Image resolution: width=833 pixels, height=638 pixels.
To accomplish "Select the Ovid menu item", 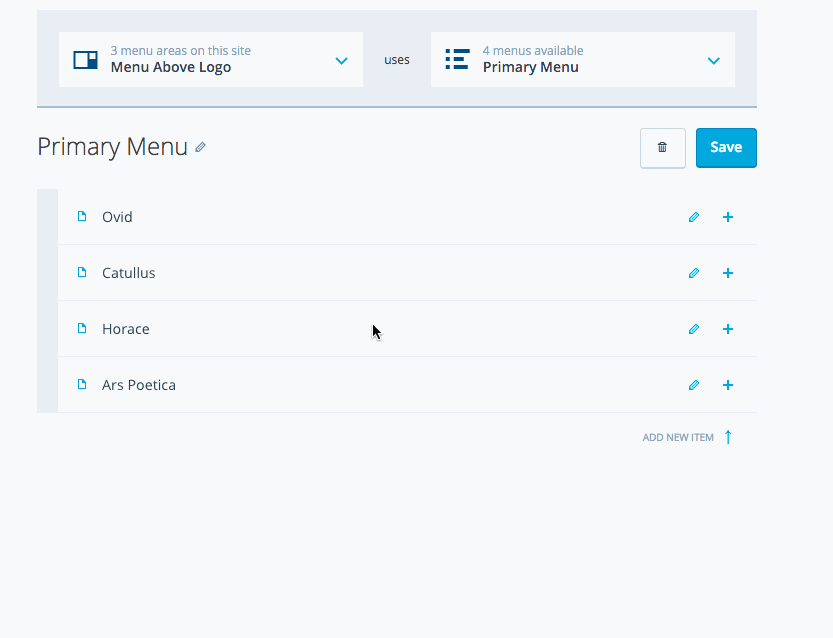I will pyautogui.click(x=407, y=217).
